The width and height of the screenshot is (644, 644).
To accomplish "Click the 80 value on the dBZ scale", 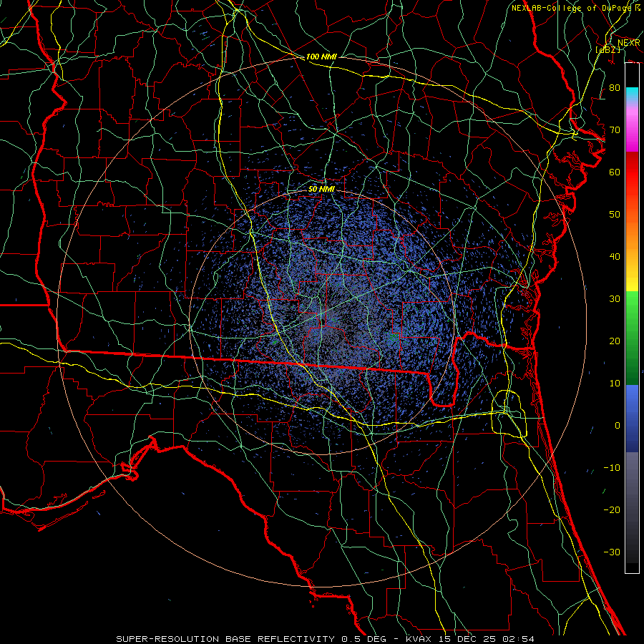I will [x=615, y=87].
